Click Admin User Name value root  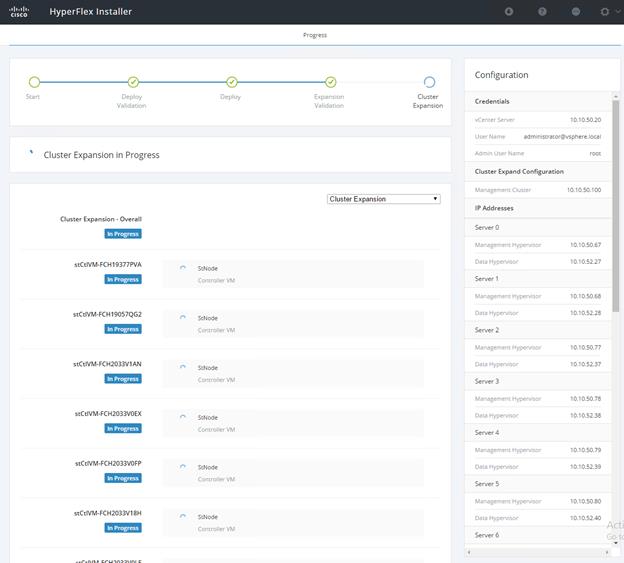coord(595,154)
